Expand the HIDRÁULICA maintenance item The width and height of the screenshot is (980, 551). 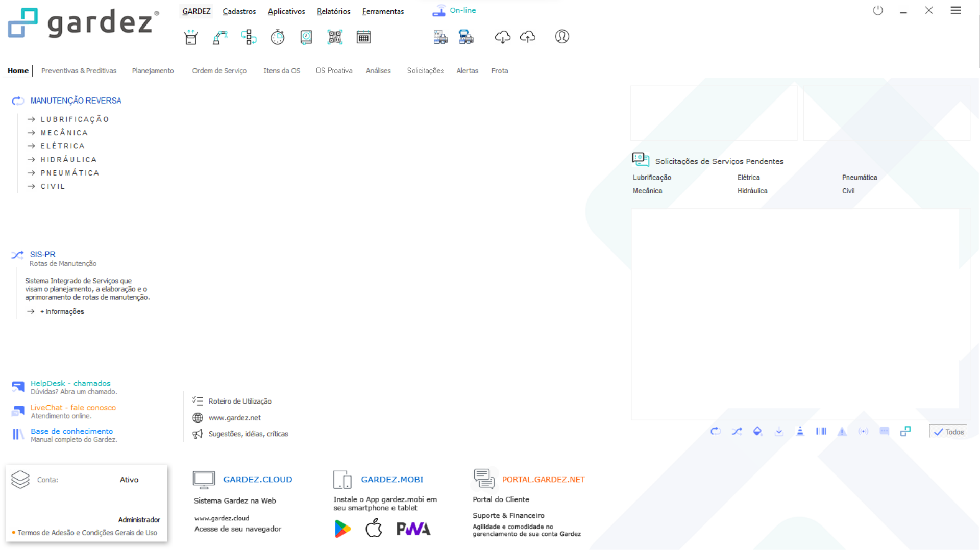tap(68, 160)
